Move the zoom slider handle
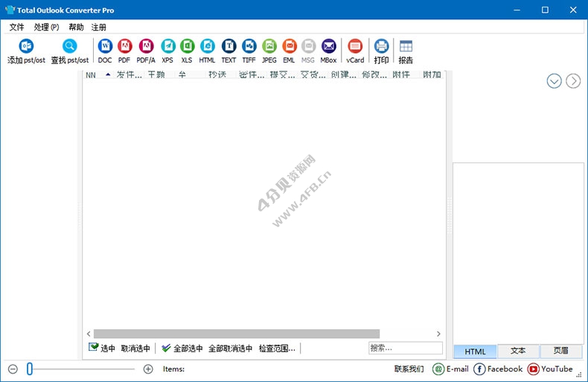588x382 pixels. [30, 369]
